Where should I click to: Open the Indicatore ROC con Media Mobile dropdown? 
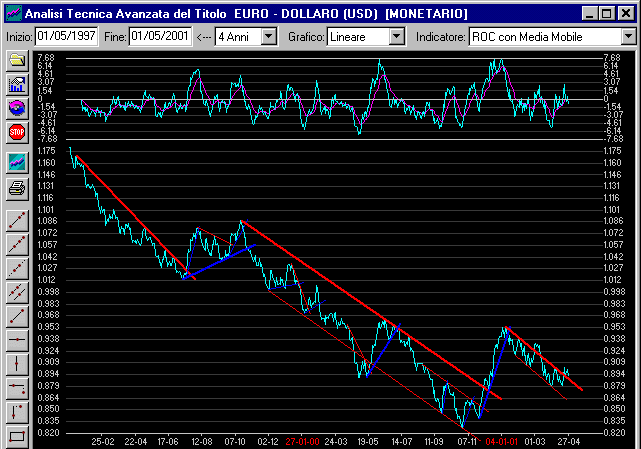(628, 36)
